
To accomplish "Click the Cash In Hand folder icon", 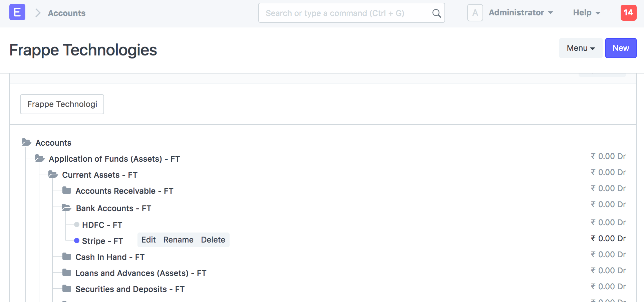I will 67,257.
